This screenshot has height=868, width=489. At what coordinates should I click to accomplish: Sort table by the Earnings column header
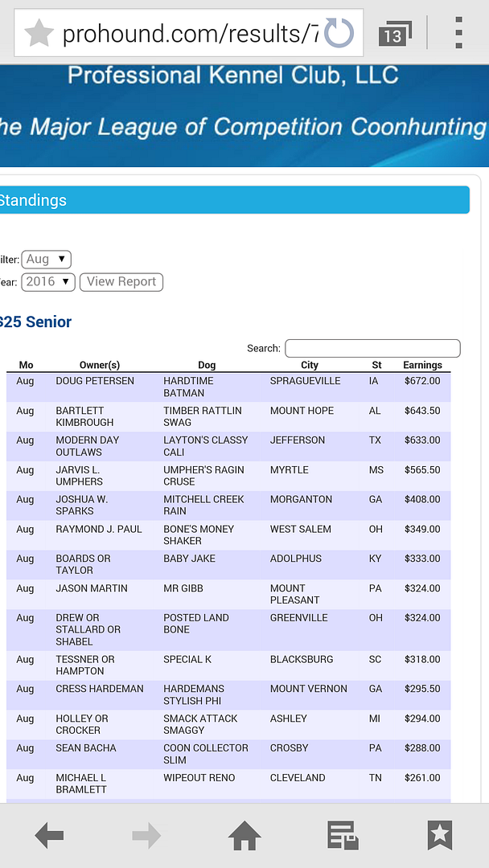[422, 365]
